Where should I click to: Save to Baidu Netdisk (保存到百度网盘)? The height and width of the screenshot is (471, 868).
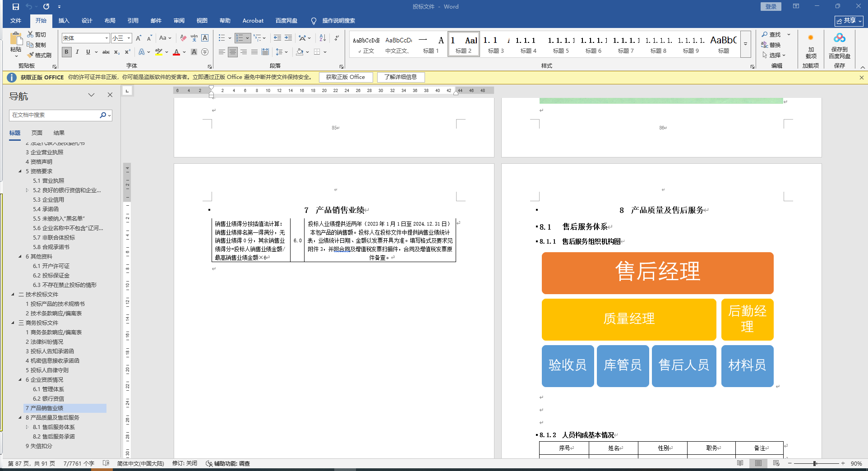click(839, 45)
